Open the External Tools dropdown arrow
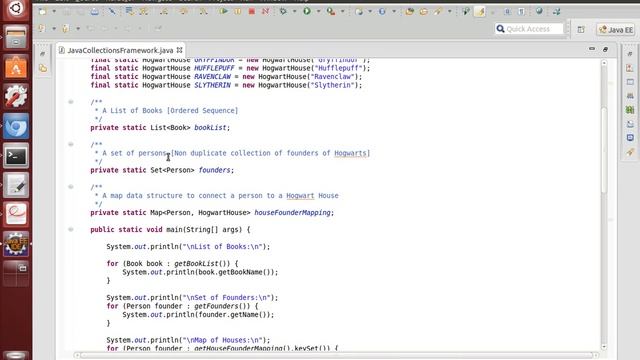This screenshot has width=640, height=360. 342,12
